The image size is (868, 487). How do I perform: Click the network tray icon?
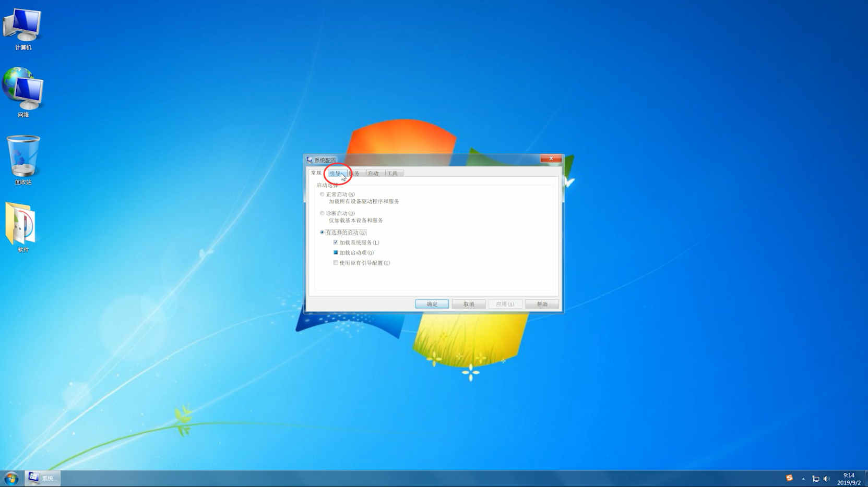tap(815, 479)
